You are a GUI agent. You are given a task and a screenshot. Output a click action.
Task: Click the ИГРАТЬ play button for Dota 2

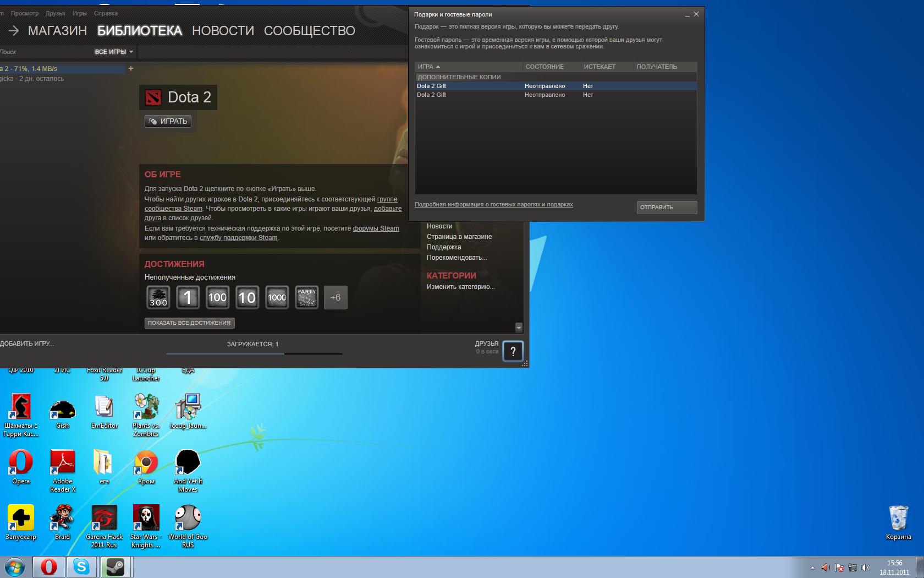(x=168, y=121)
